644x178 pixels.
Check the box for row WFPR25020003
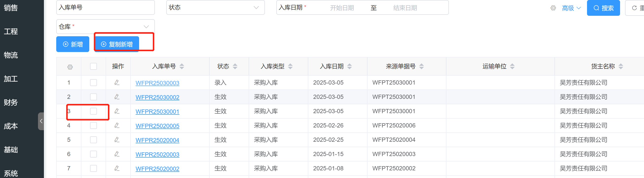tap(93, 154)
